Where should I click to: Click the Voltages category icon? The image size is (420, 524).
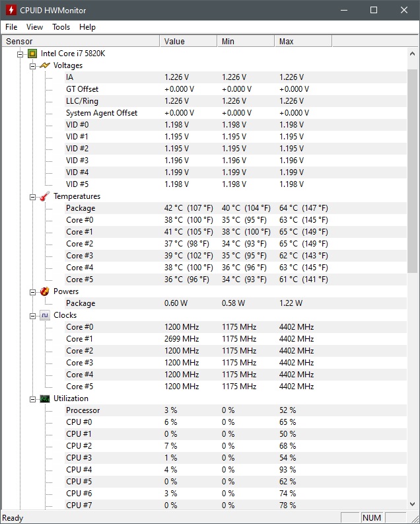click(x=44, y=65)
